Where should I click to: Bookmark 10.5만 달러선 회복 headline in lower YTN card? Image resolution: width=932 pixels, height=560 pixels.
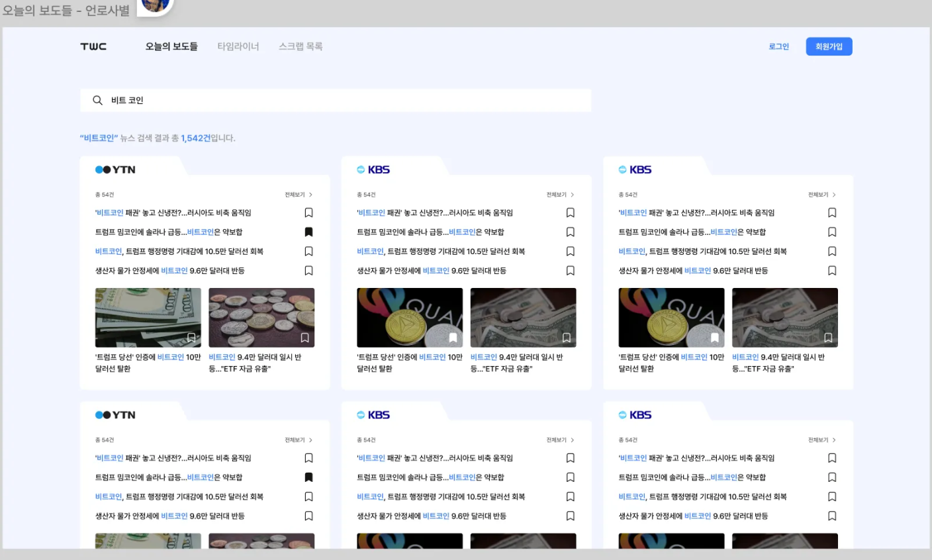point(308,496)
